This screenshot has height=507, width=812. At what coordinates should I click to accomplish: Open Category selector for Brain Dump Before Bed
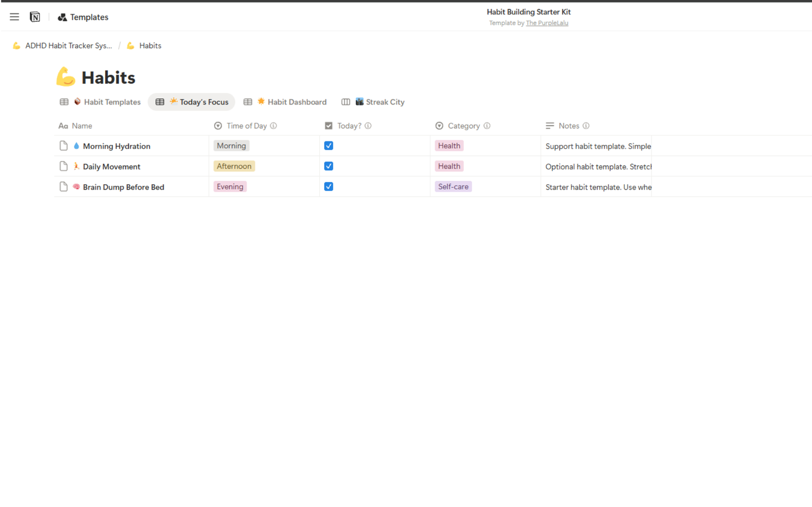tap(453, 186)
